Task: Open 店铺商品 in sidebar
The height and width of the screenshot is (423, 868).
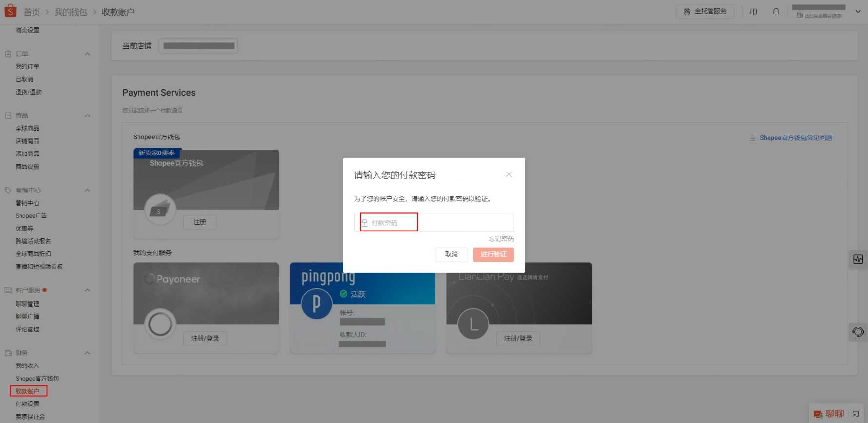Action: point(27,141)
